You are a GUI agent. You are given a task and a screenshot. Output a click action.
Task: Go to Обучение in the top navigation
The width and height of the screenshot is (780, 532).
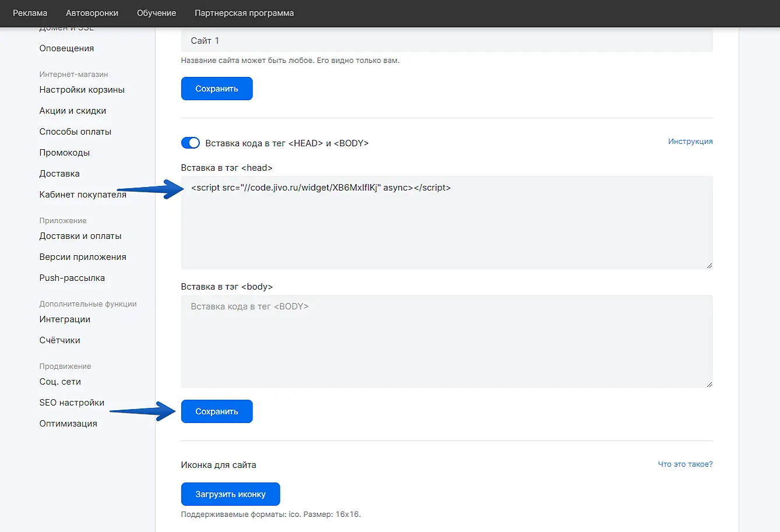(156, 13)
